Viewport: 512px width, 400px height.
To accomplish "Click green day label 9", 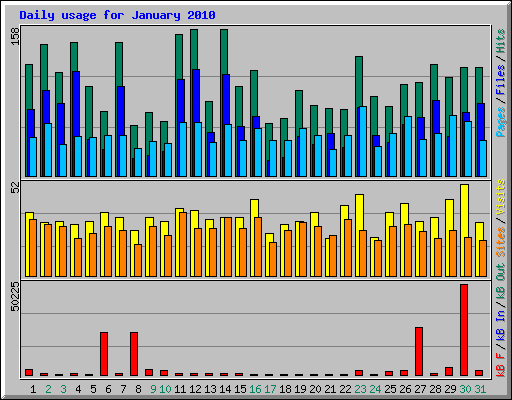I will pos(153,389).
